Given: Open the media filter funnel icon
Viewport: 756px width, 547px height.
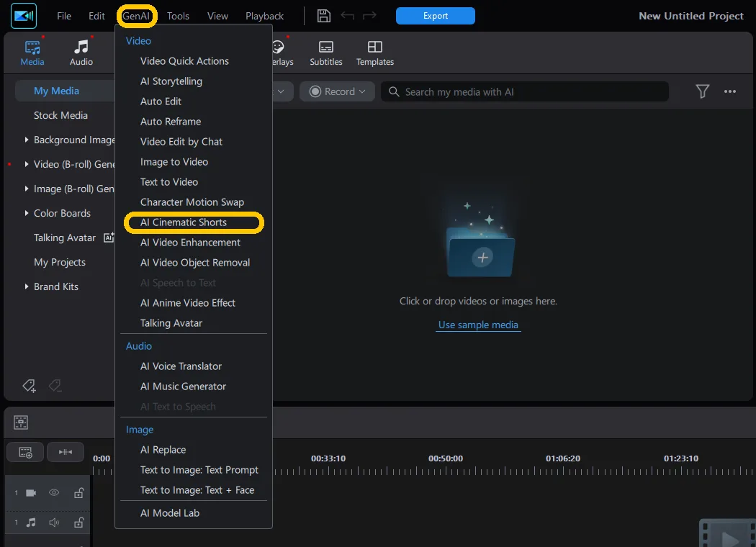Looking at the screenshot, I should point(702,91).
